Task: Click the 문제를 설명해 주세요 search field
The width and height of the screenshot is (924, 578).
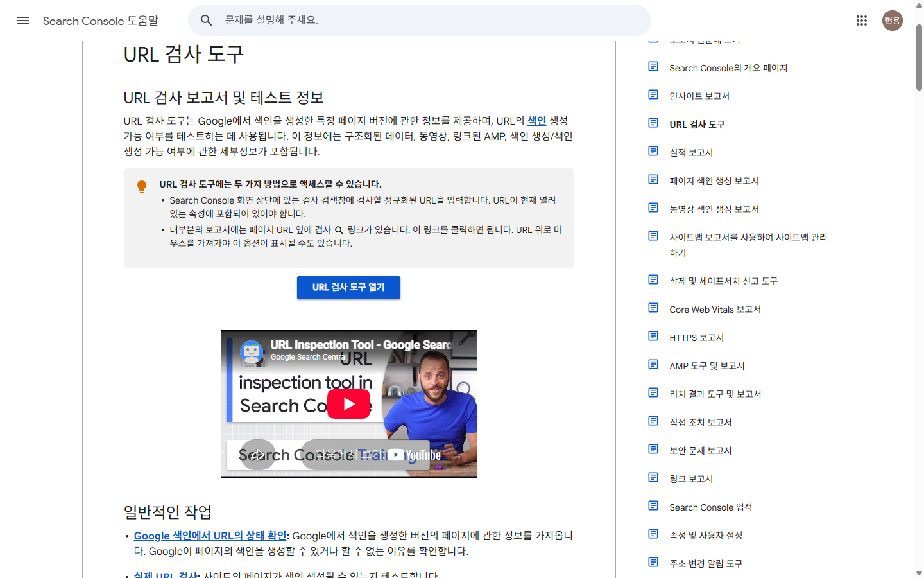Action: 420,21
